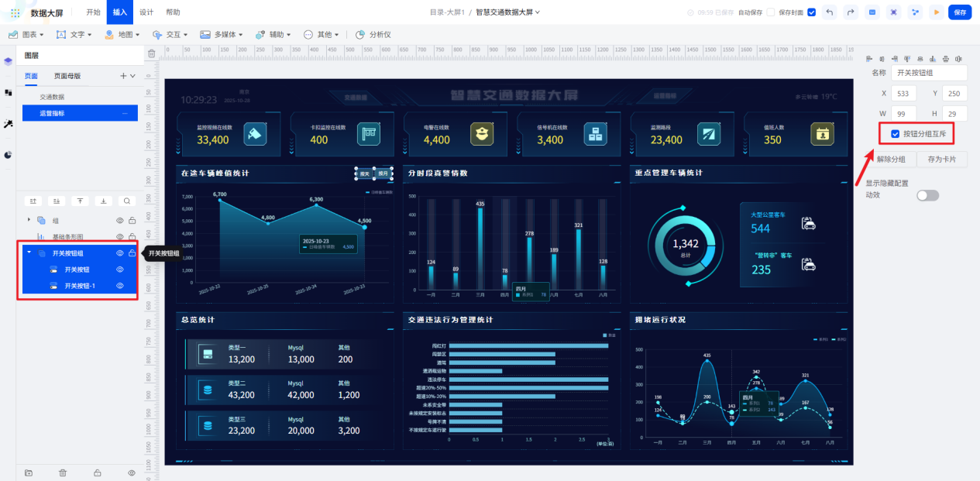Open the 交互 dropdown in insert toolbar
Screen dimensions: 980x481
tap(171, 35)
